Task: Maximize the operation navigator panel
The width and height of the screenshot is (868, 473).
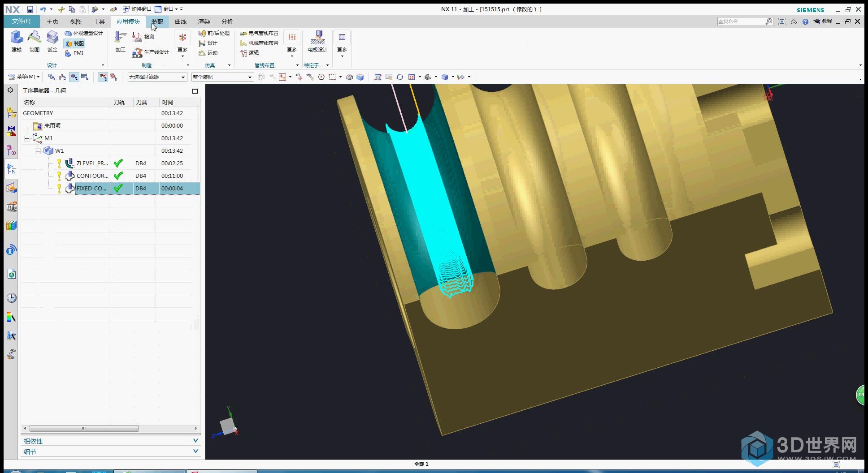Action: 195,91
